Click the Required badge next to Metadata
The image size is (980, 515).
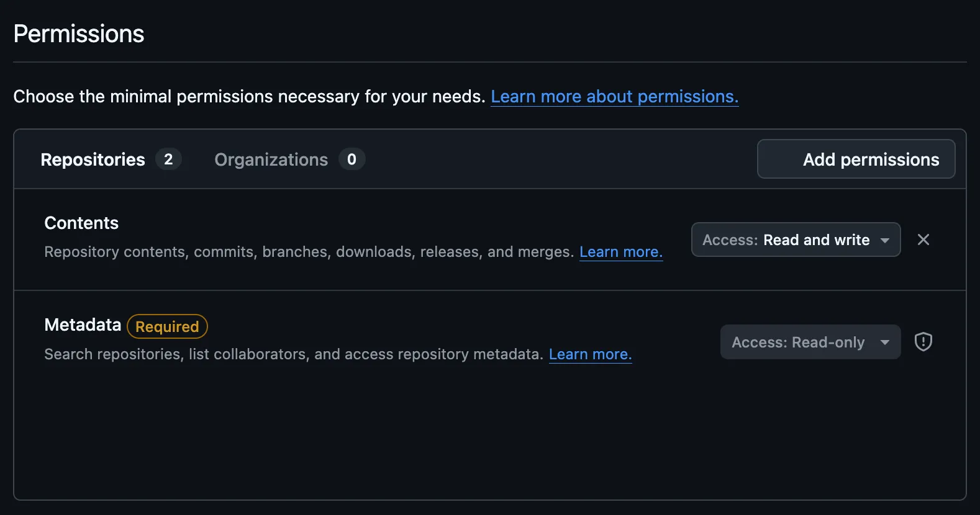coord(166,326)
